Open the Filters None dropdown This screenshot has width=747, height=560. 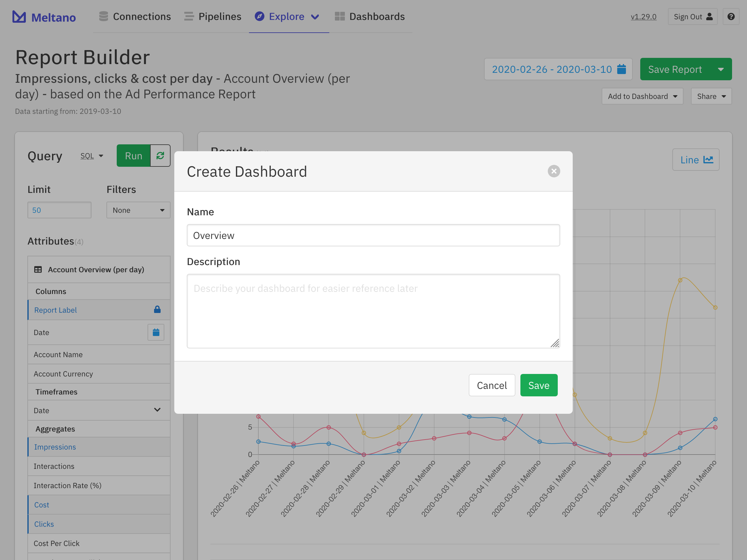tap(138, 210)
